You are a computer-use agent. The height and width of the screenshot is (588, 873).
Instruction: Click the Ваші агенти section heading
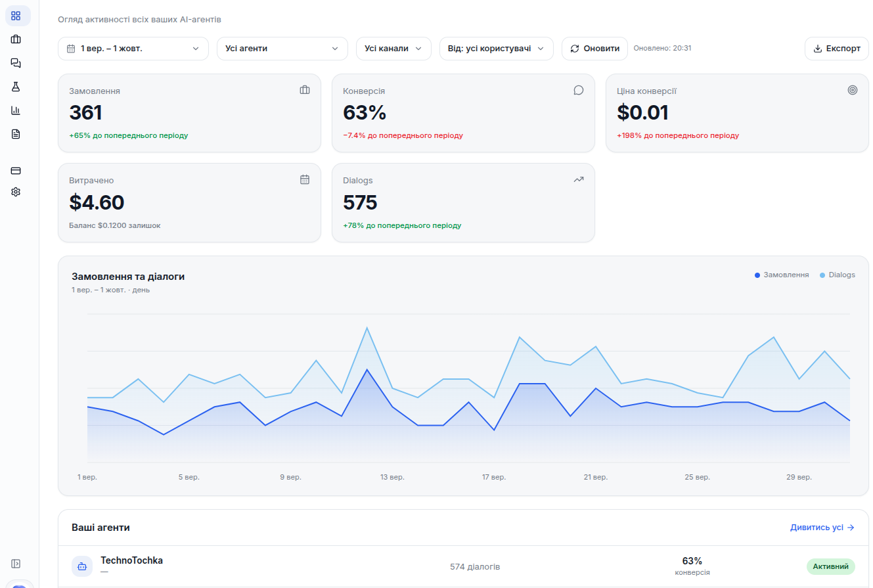101,528
